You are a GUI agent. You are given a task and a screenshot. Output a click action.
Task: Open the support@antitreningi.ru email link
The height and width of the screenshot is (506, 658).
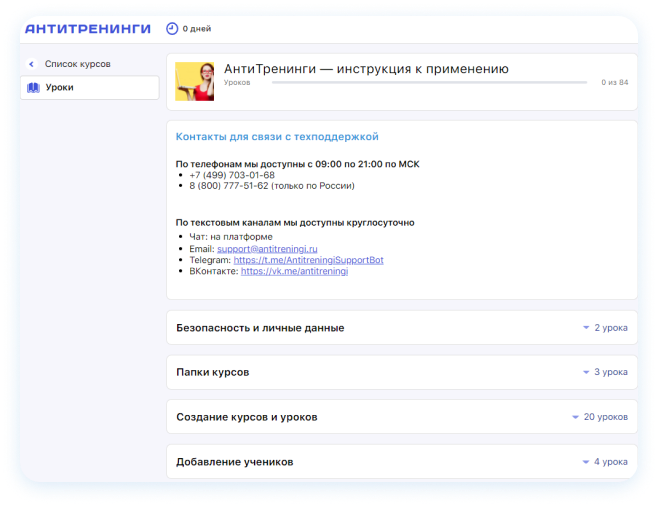pos(267,249)
